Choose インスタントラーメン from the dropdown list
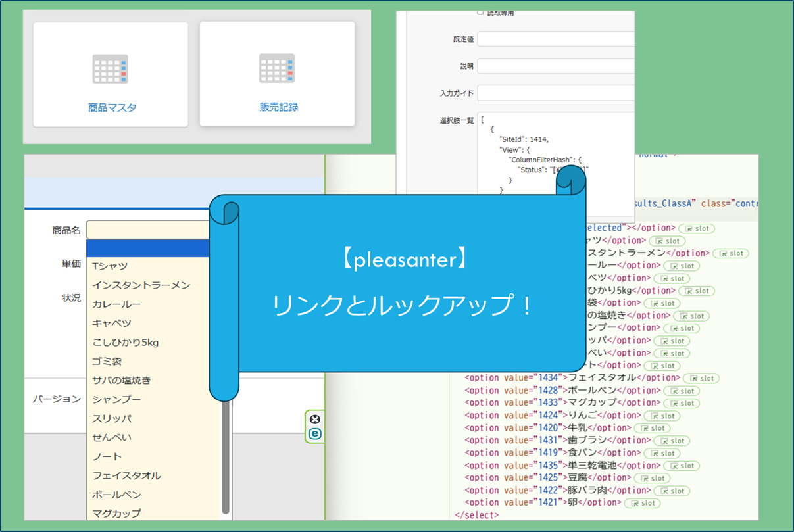This screenshot has height=532, width=794. point(141,285)
